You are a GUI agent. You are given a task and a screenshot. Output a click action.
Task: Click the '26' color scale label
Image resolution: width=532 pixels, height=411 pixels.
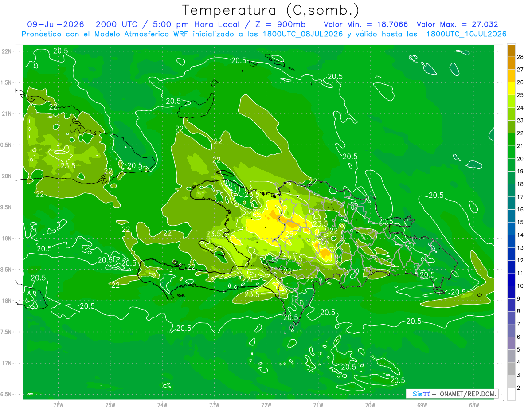coord(520,82)
